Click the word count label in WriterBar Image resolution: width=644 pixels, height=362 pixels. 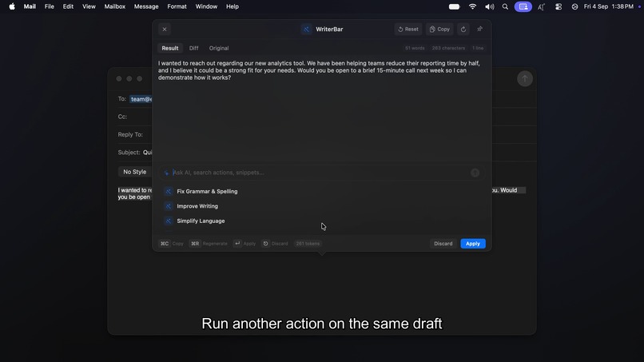(415, 48)
